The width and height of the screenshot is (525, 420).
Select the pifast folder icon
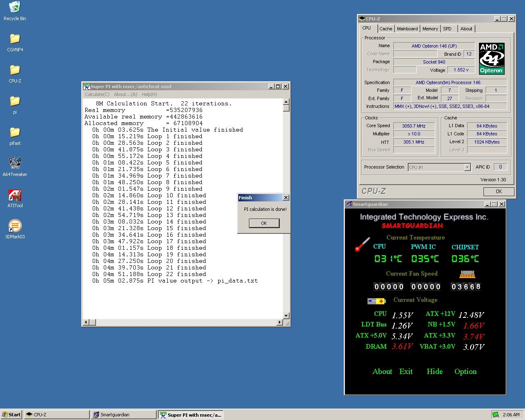click(x=15, y=132)
